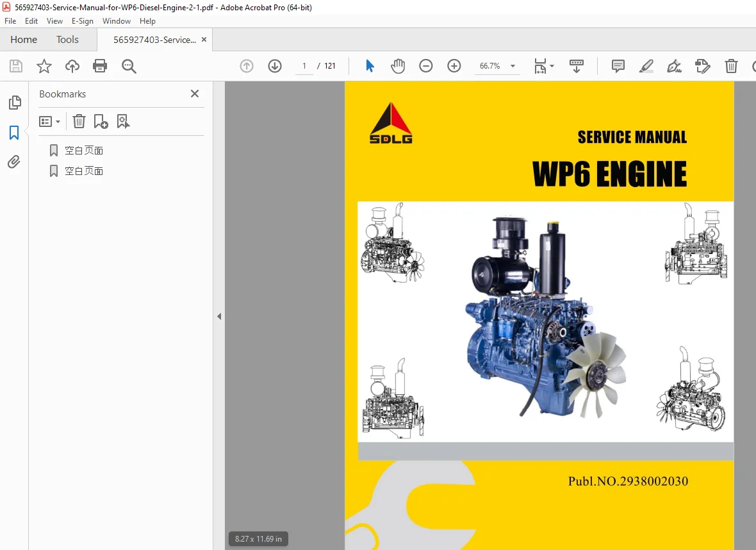Viewport: 756px width, 550px height.
Task: Click the page number input field
Action: (304, 66)
